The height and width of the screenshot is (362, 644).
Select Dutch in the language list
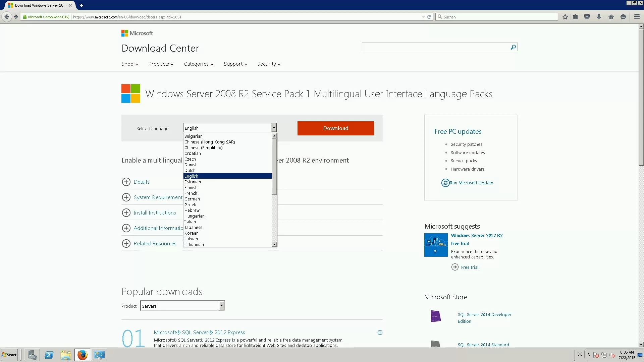(227, 170)
